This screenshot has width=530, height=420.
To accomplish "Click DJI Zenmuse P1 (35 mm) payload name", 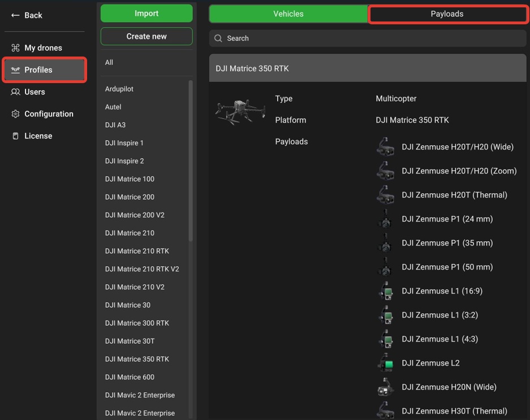I will coord(447,243).
